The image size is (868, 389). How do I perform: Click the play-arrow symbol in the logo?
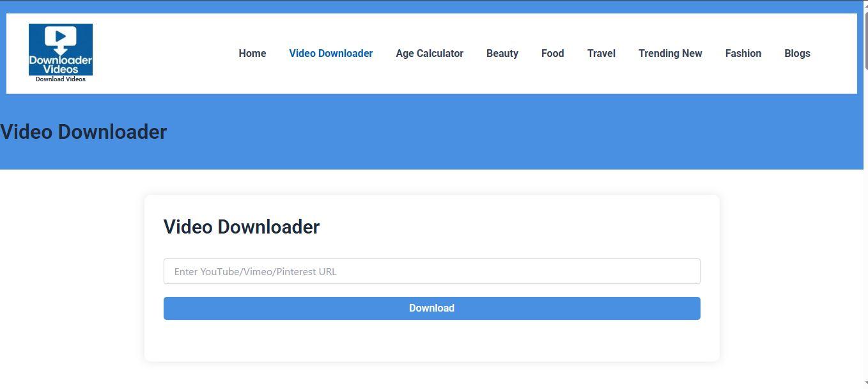tap(61, 36)
